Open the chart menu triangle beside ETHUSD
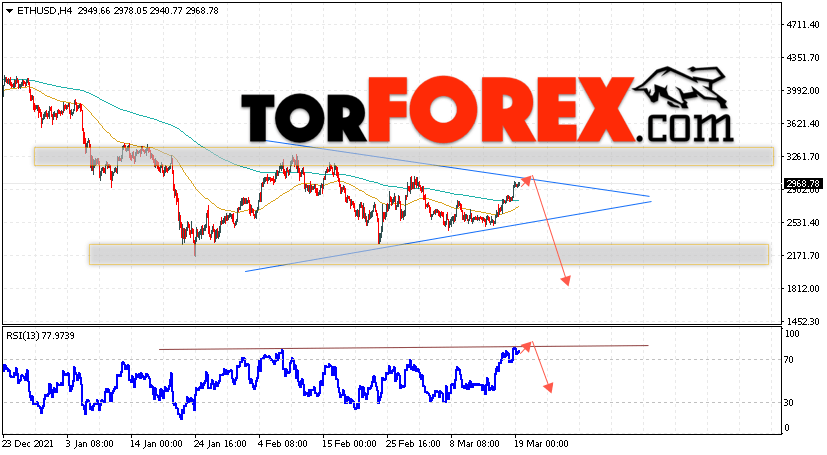 (x=9, y=11)
